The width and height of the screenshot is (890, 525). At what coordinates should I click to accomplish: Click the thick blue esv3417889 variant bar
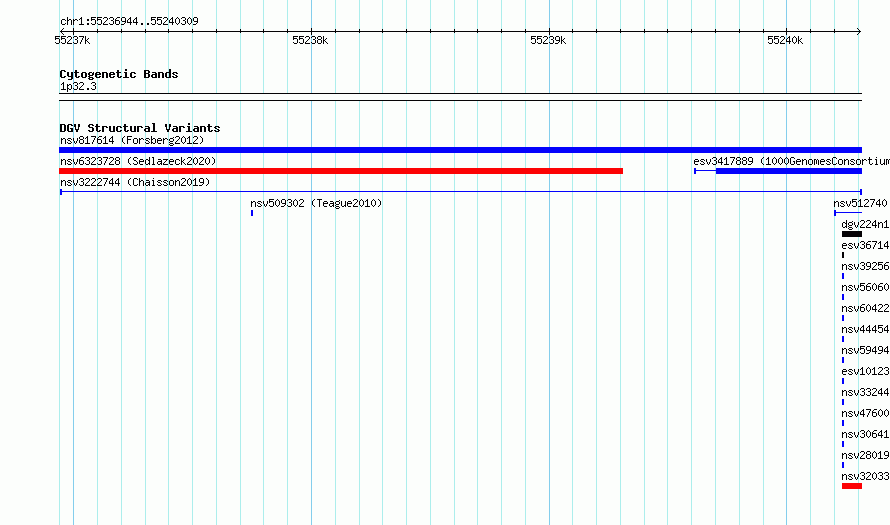789,171
